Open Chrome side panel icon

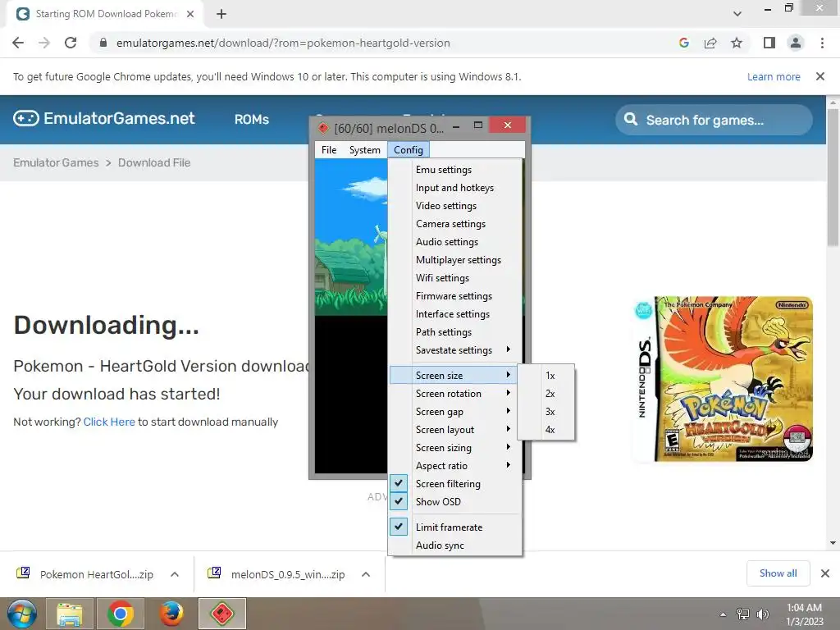[769, 43]
